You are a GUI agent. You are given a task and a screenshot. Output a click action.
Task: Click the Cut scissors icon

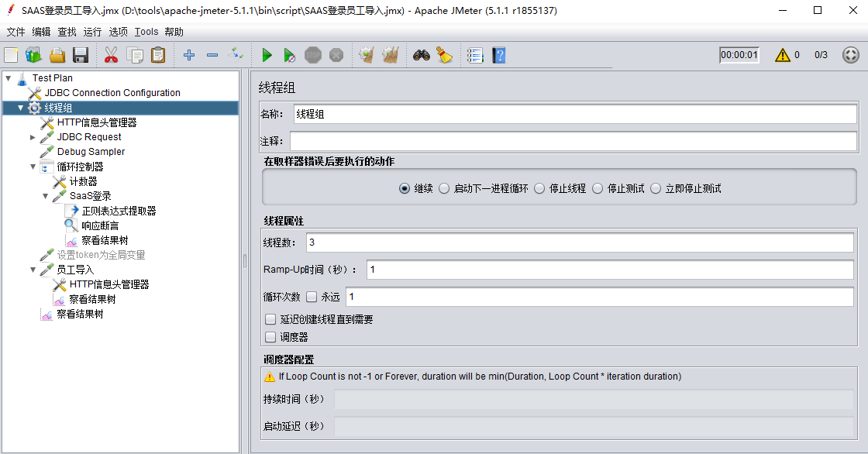[x=111, y=55]
